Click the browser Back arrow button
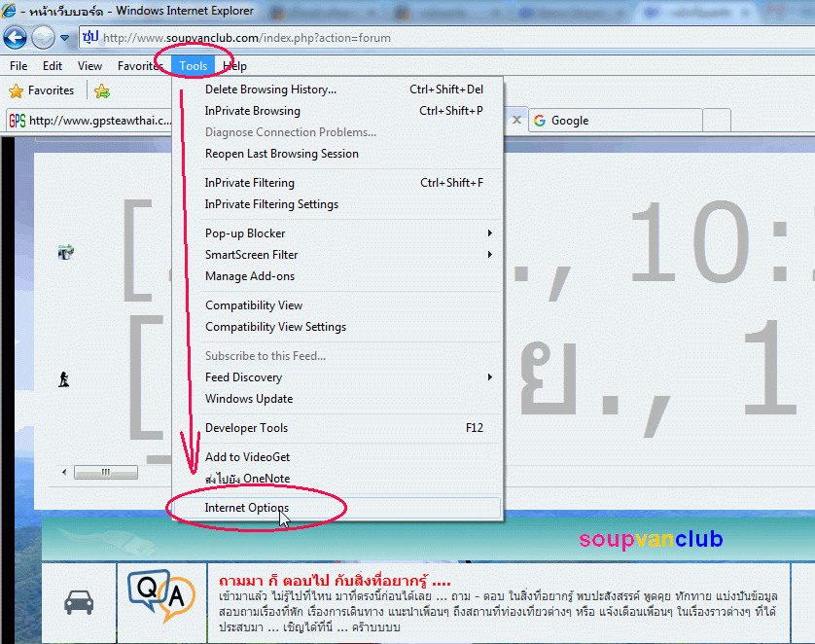Viewport: 815px width, 644px height. pos(15,37)
